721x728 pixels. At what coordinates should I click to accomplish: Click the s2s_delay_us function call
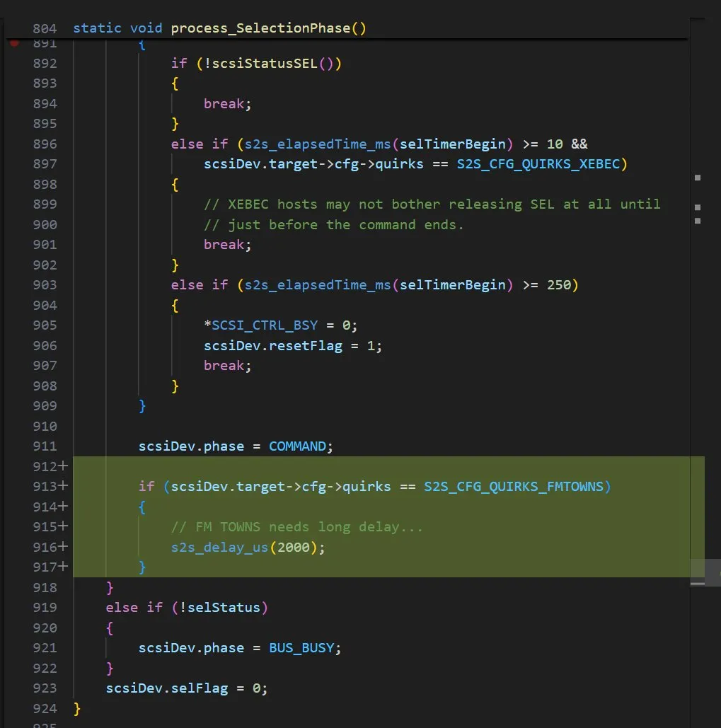(x=219, y=548)
